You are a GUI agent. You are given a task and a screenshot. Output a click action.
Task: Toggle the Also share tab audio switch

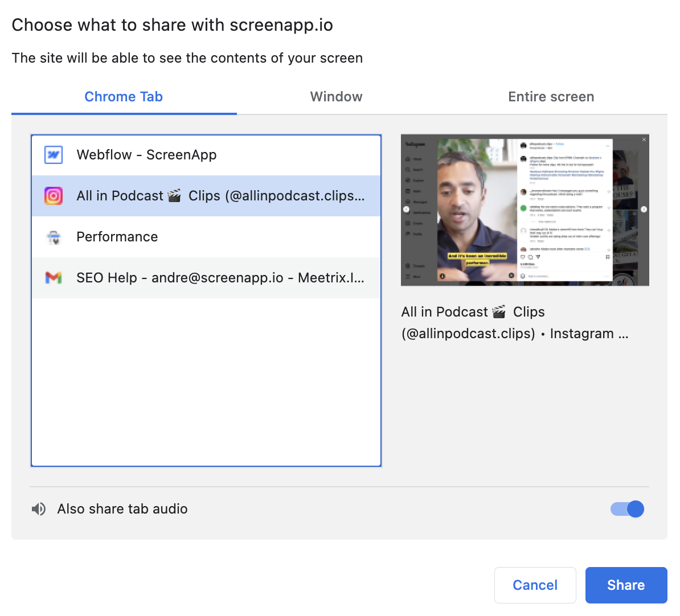pos(627,509)
